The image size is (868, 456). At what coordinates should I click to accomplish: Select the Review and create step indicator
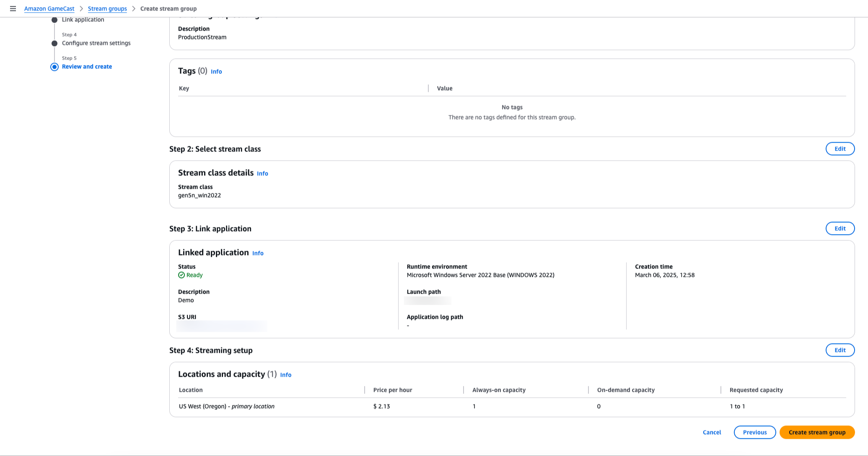(x=54, y=67)
